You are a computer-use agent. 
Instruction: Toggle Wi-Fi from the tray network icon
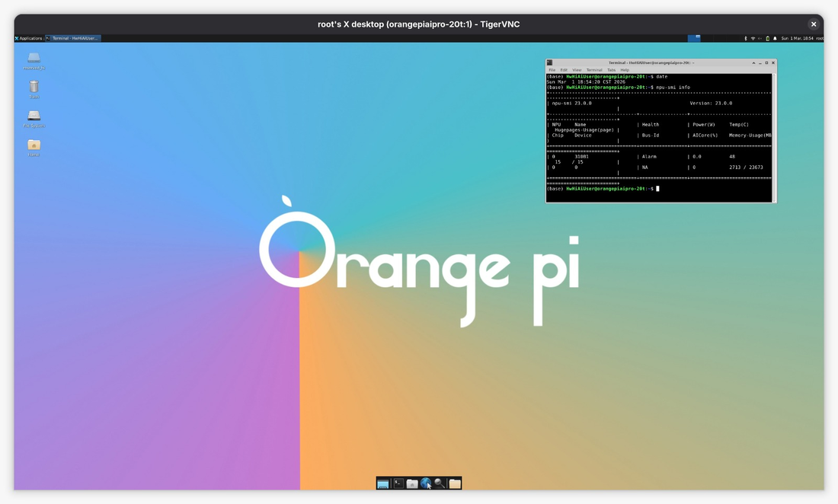click(753, 37)
